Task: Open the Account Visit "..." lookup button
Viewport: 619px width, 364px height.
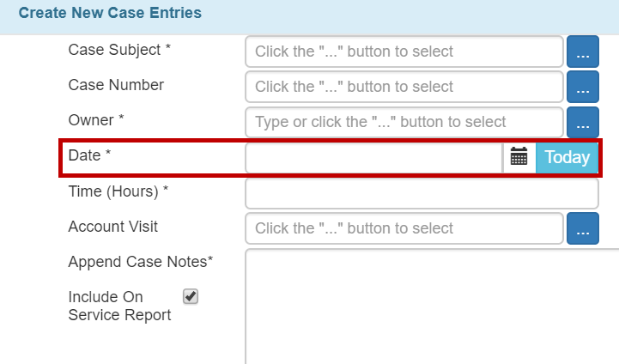Action: (x=582, y=228)
